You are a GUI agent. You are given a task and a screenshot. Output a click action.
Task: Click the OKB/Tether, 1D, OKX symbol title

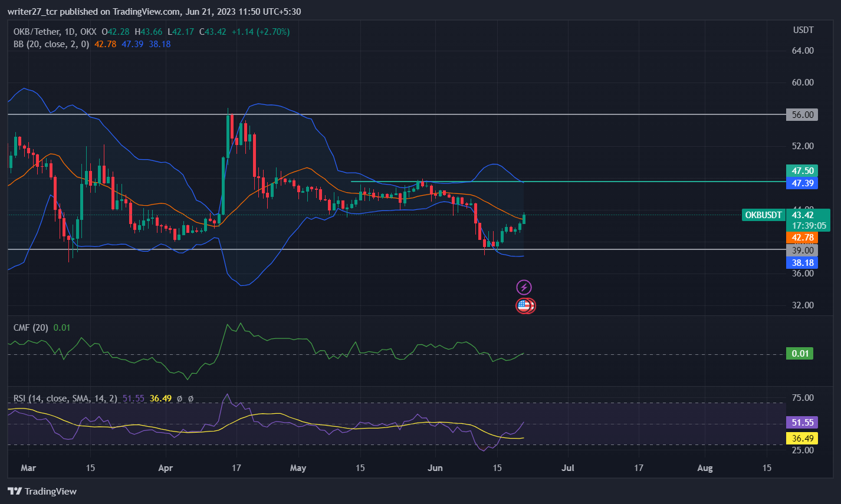[x=55, y=32]
